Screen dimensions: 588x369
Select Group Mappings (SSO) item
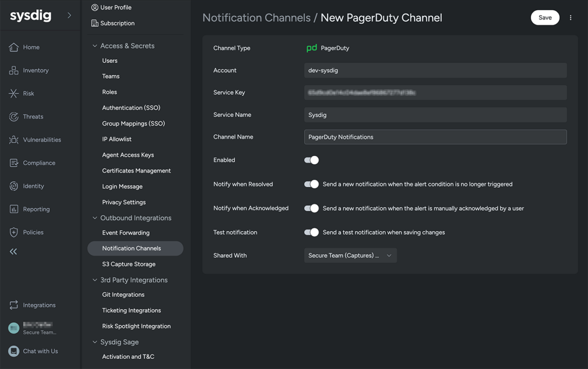click(134, 123)
